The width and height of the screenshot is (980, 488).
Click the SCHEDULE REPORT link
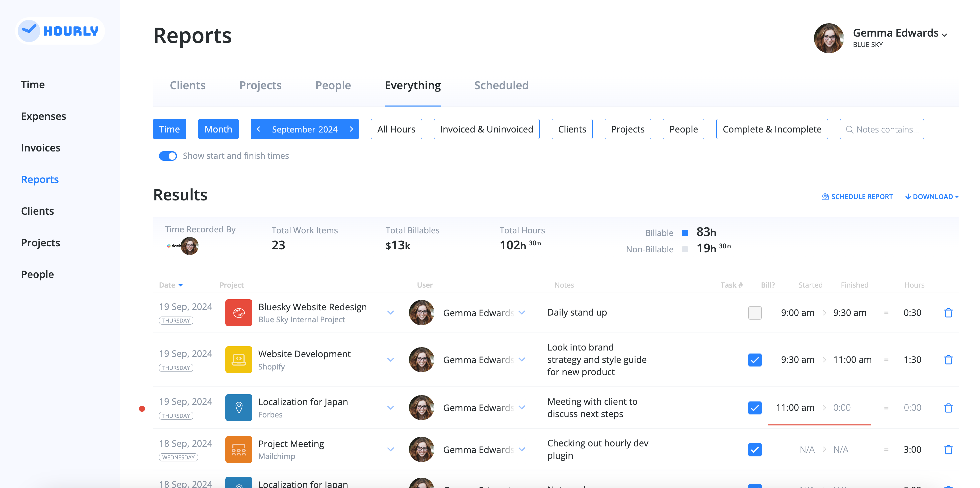pyautogui.click(x=857, y=196)
